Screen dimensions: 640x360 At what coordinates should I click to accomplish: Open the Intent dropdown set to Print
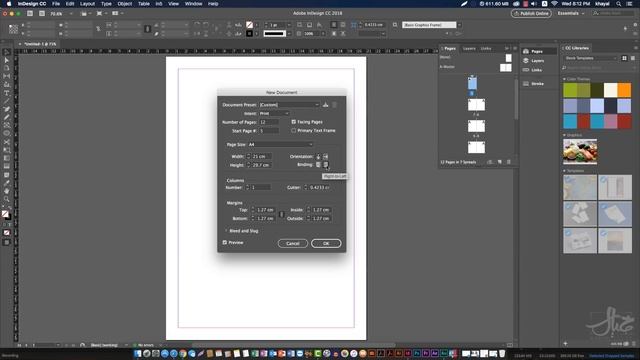[274, 113]
